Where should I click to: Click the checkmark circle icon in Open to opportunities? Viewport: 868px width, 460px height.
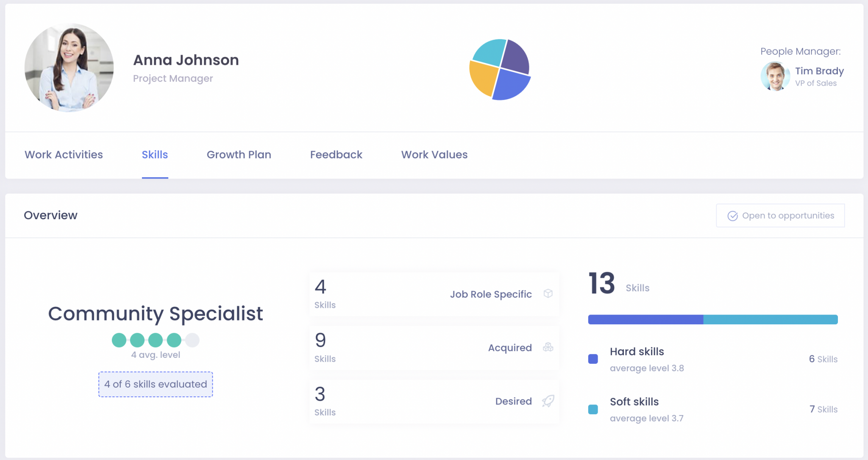pos(732,216)
